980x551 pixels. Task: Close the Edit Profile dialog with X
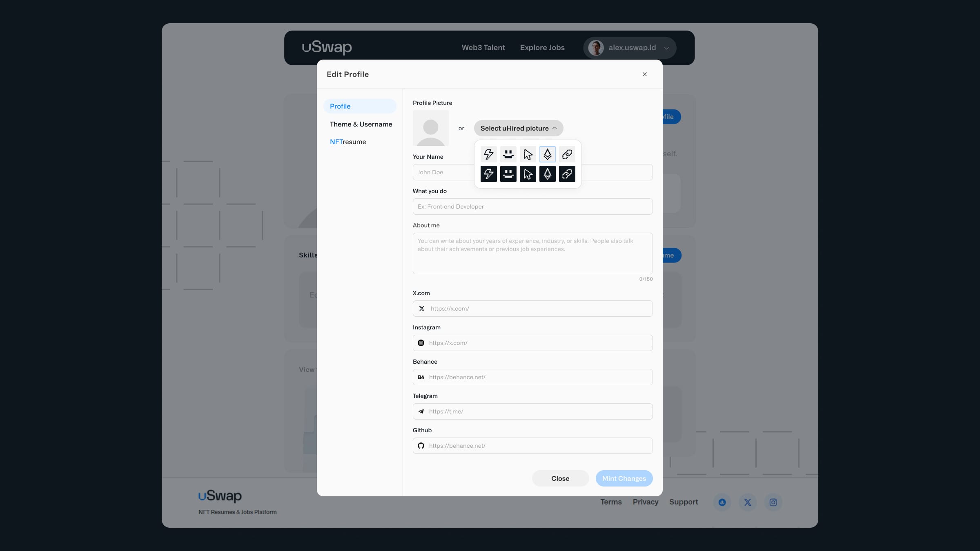pos(644,74)
